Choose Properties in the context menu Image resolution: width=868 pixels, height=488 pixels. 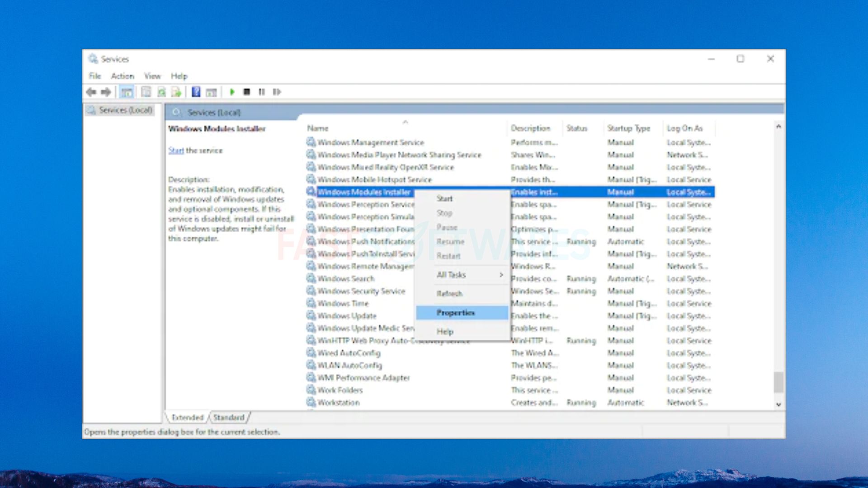(x=462, y=313)
